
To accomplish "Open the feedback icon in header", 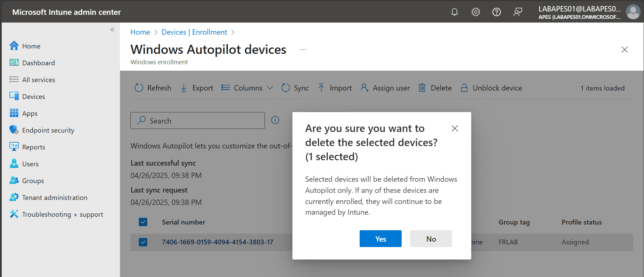I will pyautogui.click(x=518, y=12).
